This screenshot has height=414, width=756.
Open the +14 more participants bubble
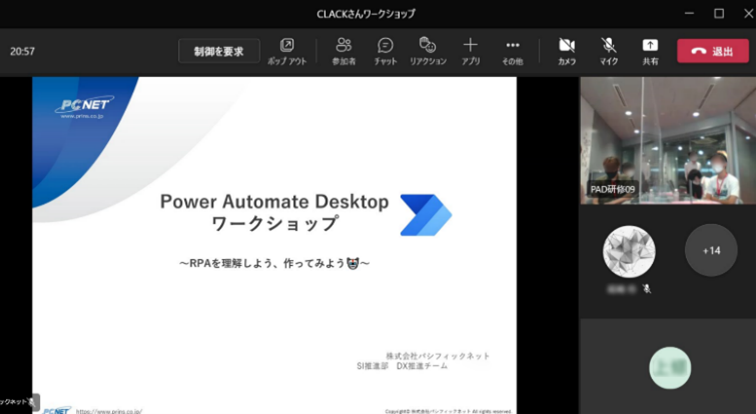coord(711,250)
